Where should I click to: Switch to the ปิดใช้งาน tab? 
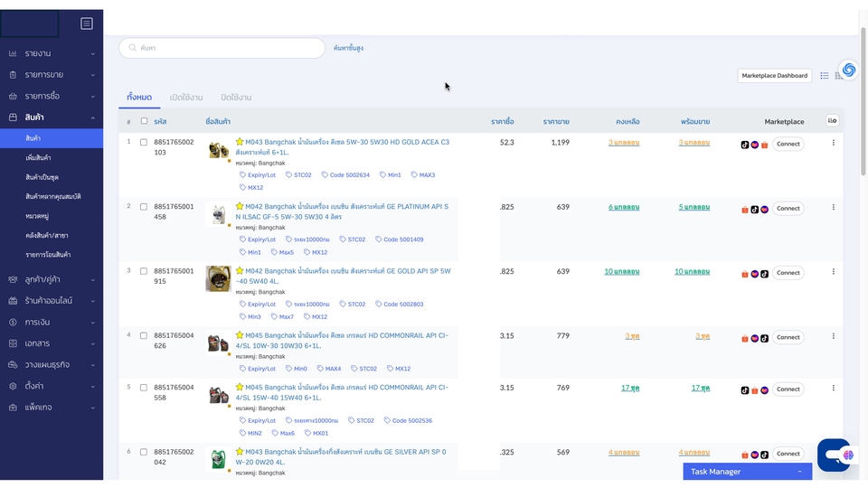236,98
